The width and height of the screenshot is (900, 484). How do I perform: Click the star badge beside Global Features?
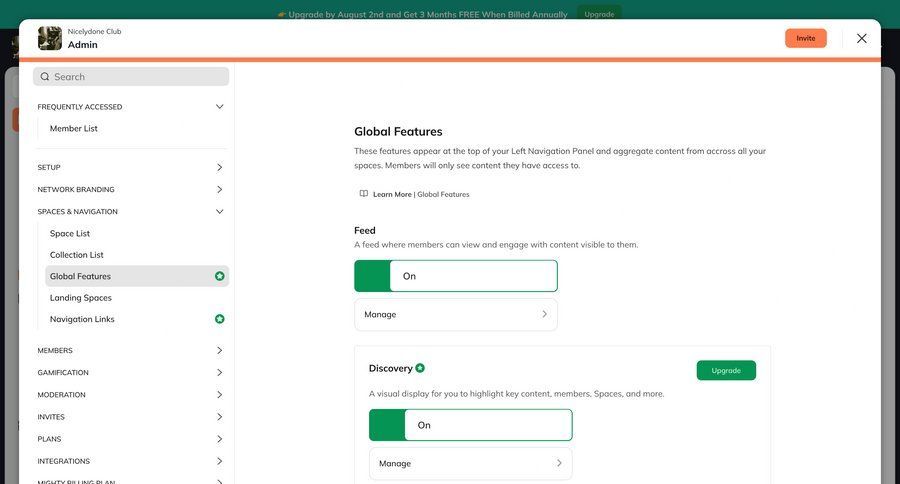pos(220,276)
